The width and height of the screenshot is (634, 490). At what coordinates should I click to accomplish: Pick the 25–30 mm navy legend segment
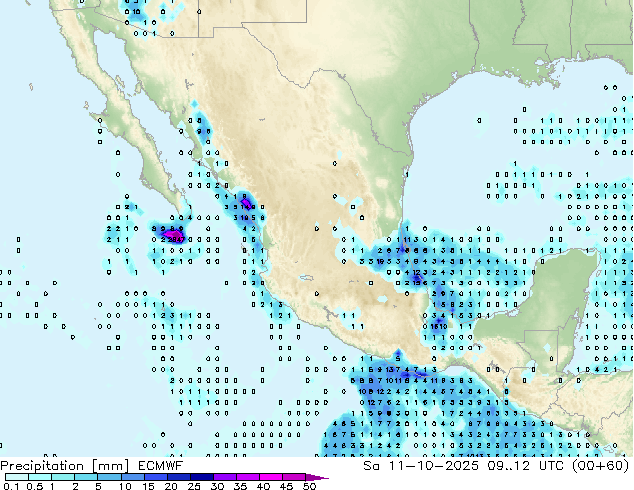[x=202, y=477]
